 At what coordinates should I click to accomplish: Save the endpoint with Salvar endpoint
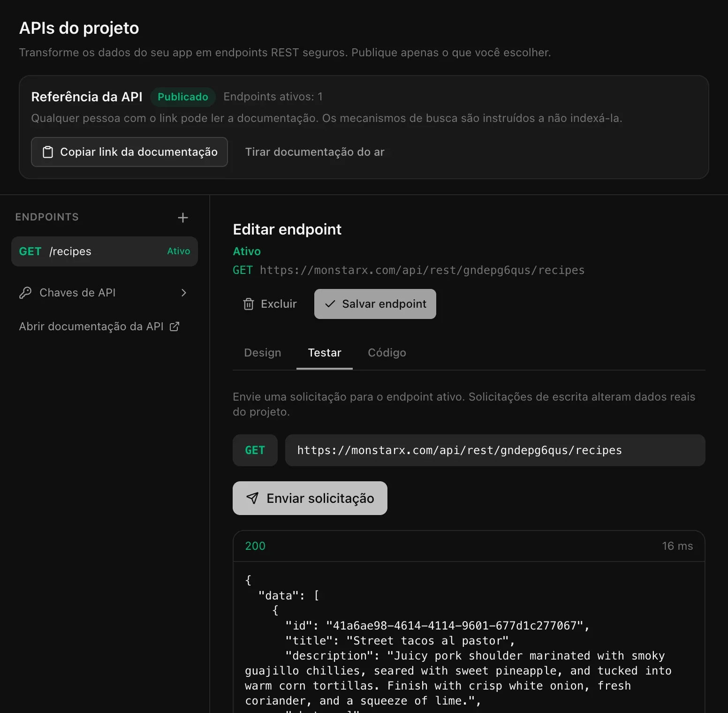pos(375,304)
